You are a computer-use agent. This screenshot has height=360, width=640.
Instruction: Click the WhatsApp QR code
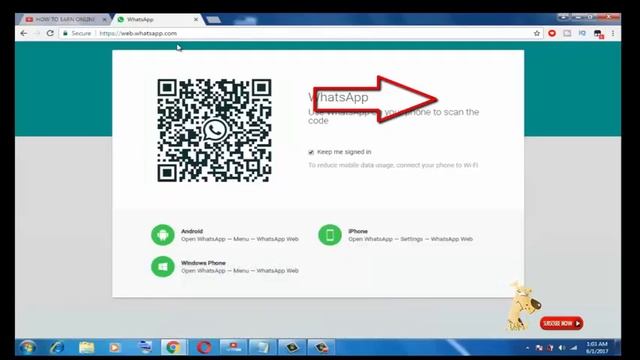pyautogui.click(x=214, y=130)
